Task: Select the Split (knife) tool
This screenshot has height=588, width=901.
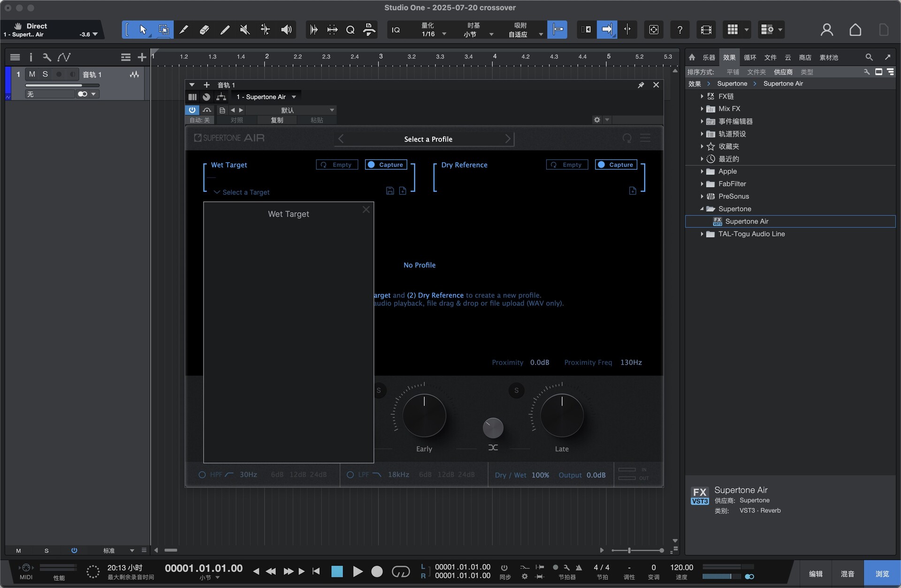Action: tap(184, 30)
